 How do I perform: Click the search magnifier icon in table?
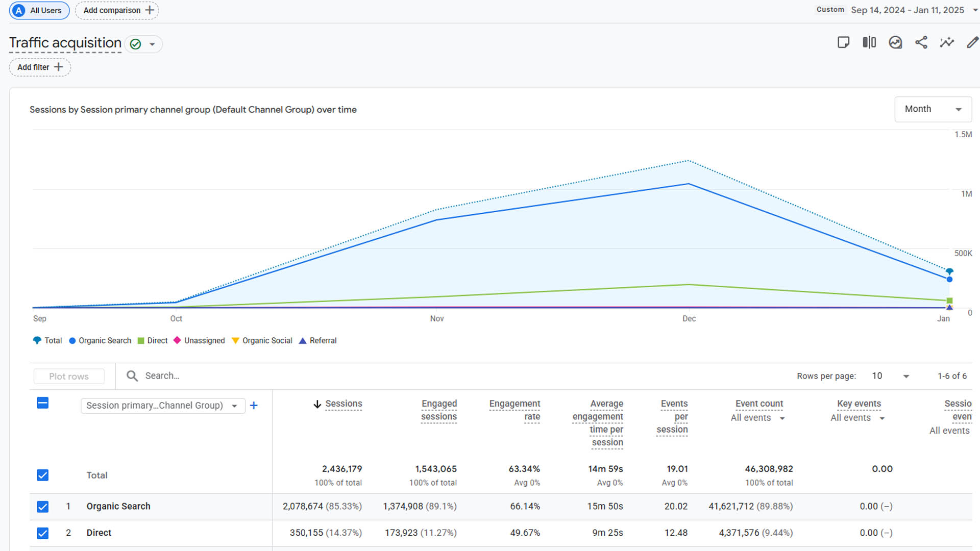click(x=132, y=376)
